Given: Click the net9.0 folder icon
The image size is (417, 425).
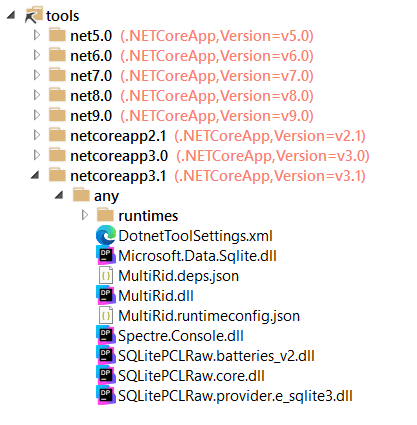Looking at the screenshot, I should coord(57,115).
